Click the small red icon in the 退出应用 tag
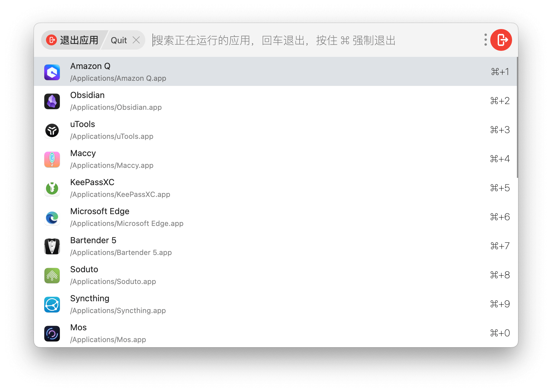This screenshot has height=392, width=552. (51, 40)
